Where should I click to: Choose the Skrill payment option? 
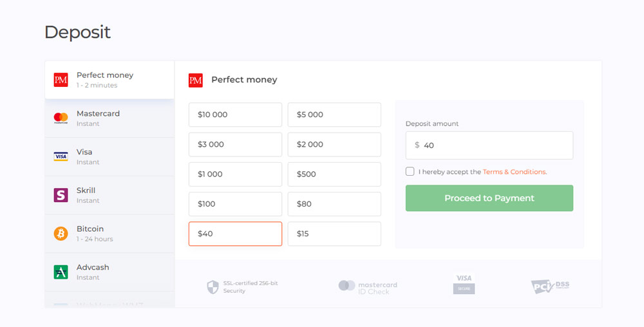click(109, 195)
